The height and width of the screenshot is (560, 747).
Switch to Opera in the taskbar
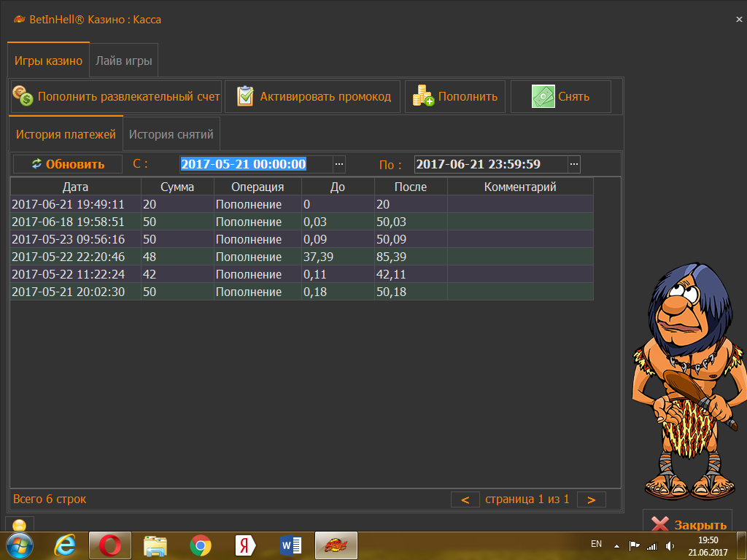point(109,545)
